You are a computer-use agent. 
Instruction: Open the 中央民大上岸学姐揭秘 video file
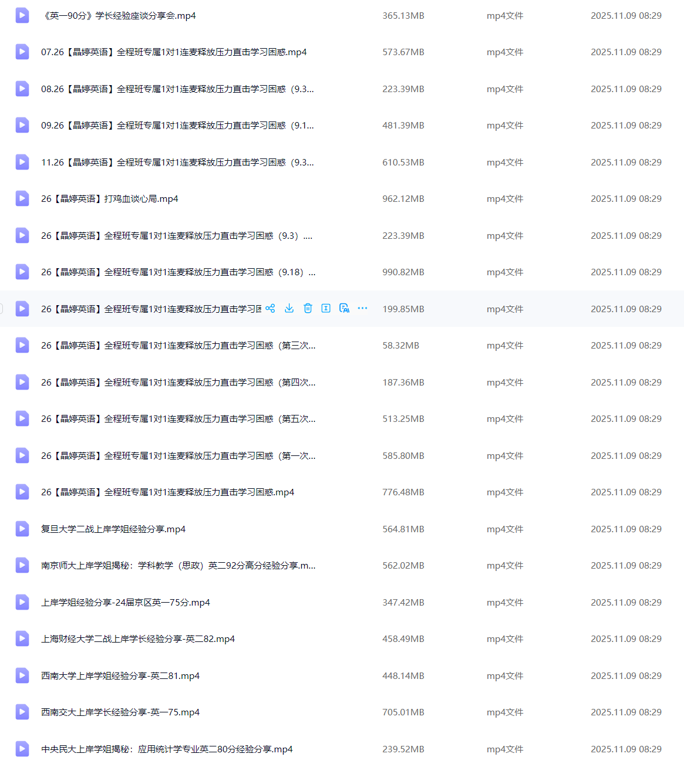(167, 749)
